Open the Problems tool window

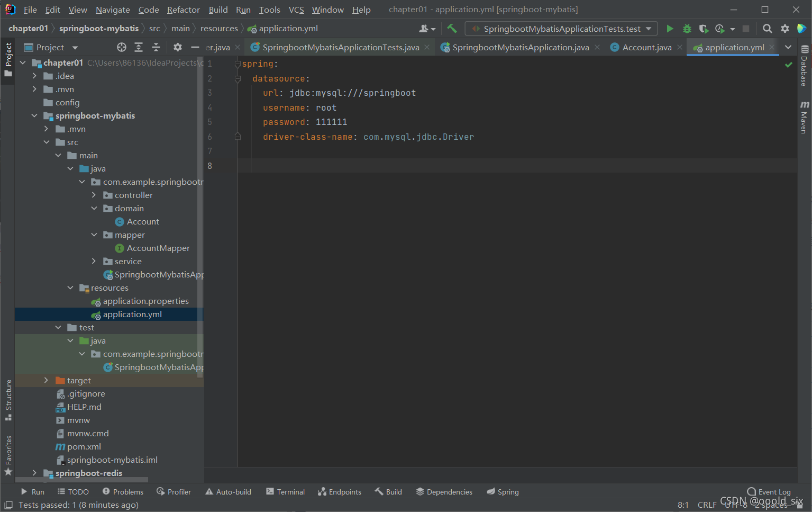pos(123,492)
